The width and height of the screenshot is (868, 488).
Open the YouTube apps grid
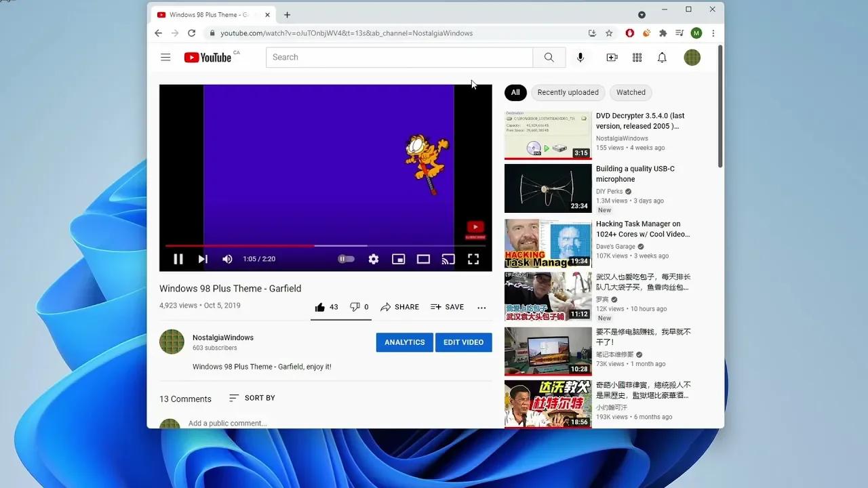(637, 57)
